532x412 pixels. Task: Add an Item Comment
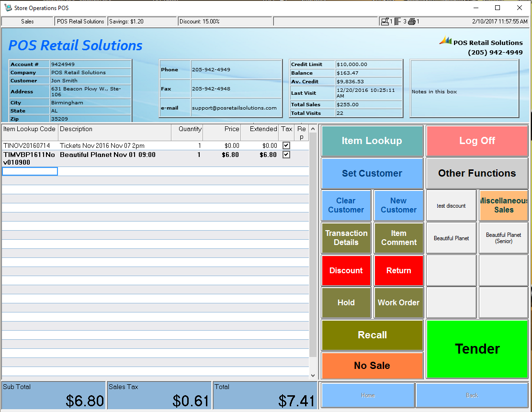[x=399, y=238]
